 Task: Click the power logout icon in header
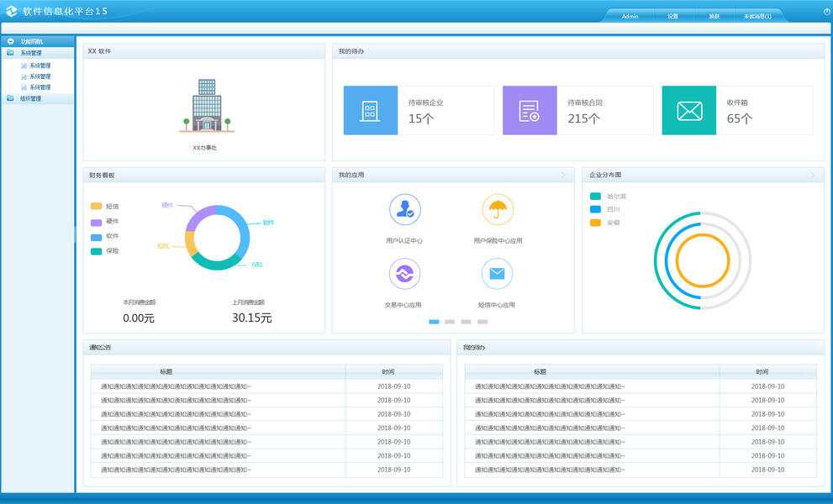coord(827,11)
